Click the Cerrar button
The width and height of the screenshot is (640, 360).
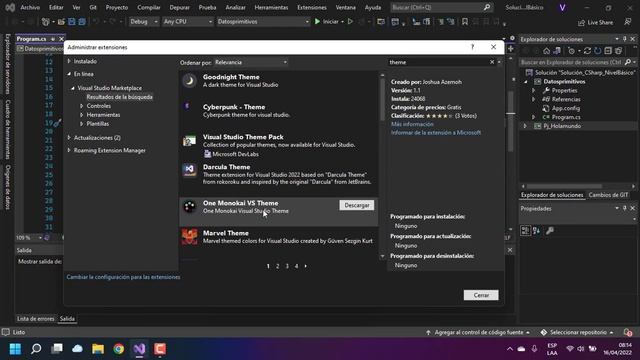[481, 295]
